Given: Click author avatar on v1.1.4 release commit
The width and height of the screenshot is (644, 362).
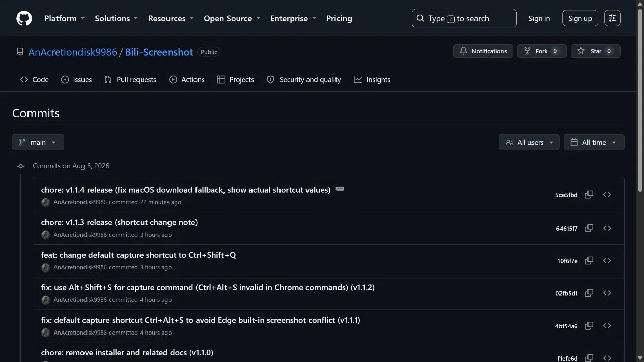Looking at the screenshot, I should point(45,202).
